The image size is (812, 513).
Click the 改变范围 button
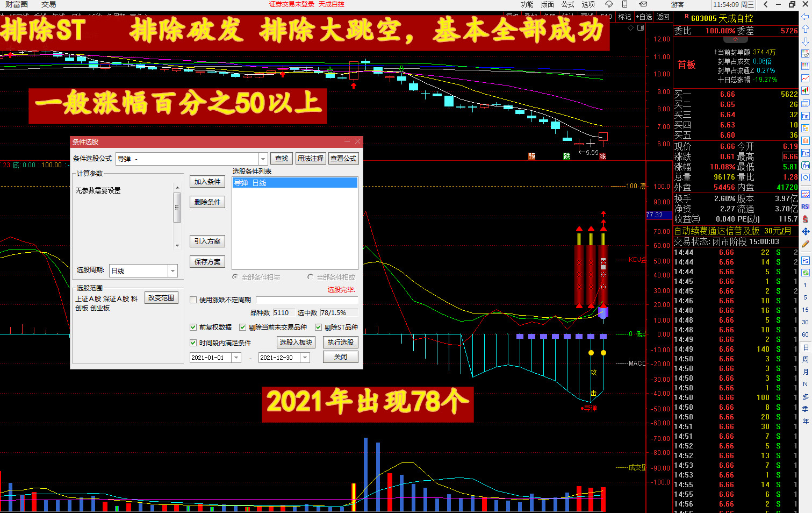click(x=161, y=298)
